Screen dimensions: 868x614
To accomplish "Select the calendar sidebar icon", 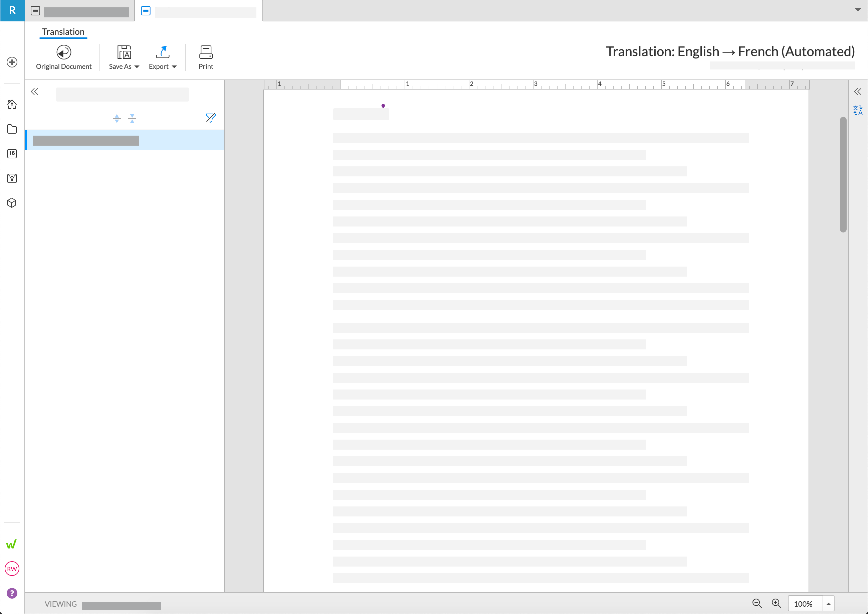I will click(x=12, y=154).
